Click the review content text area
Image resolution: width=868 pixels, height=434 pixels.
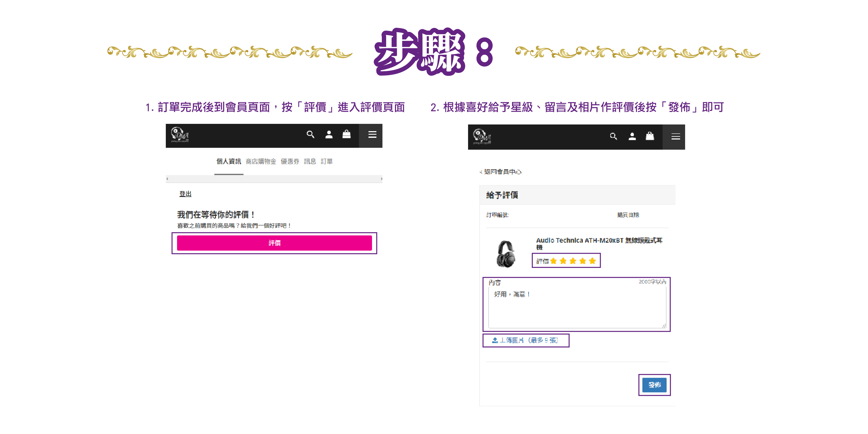(x=577, y=307)
